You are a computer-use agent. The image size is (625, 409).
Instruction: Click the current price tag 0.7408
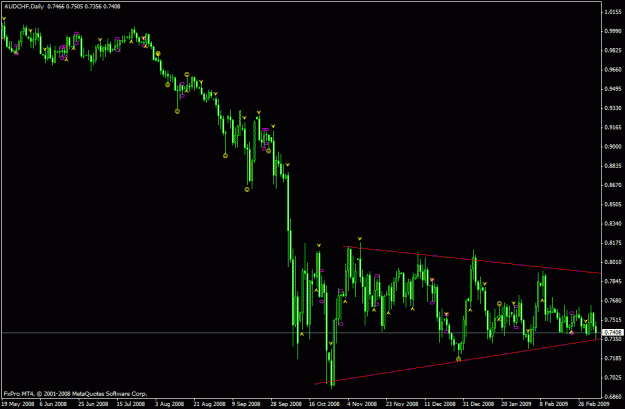[613, 332]
